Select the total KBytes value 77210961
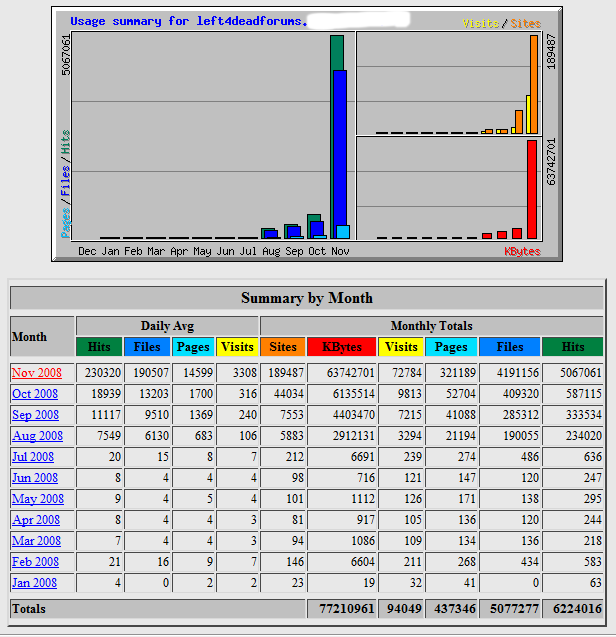 coord(347,609)
